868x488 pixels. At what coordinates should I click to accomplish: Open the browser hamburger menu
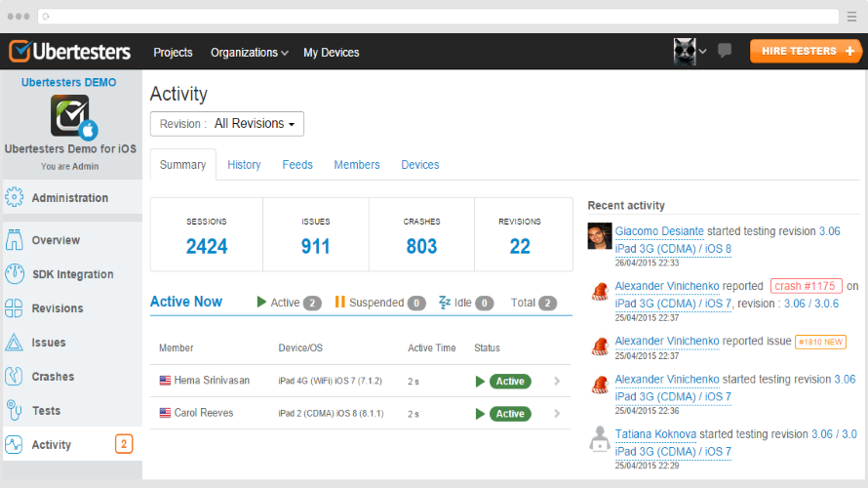[x=852, y=17]
